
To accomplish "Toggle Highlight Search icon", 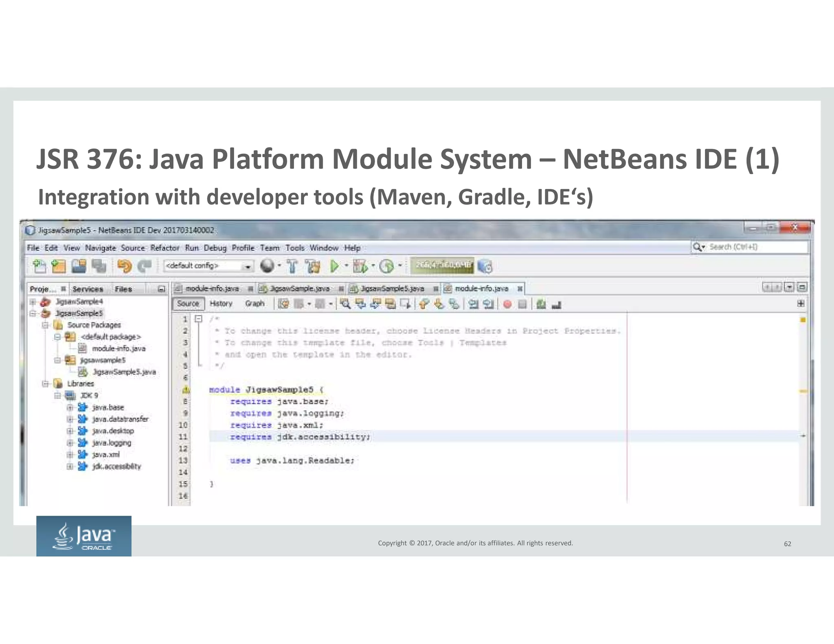I will tap(391, 304).
